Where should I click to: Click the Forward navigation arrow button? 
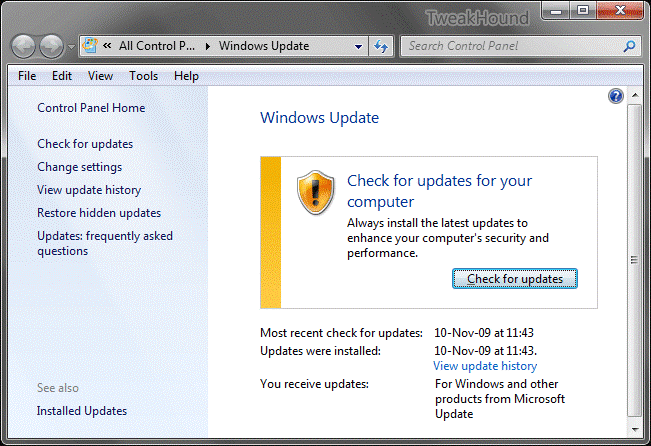click(51, 46)
